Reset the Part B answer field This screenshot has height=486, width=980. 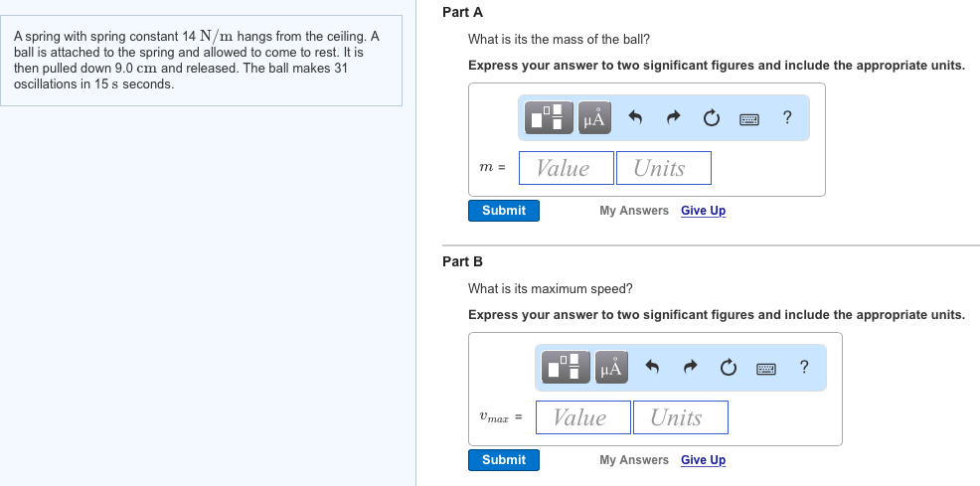pos(729,367)
